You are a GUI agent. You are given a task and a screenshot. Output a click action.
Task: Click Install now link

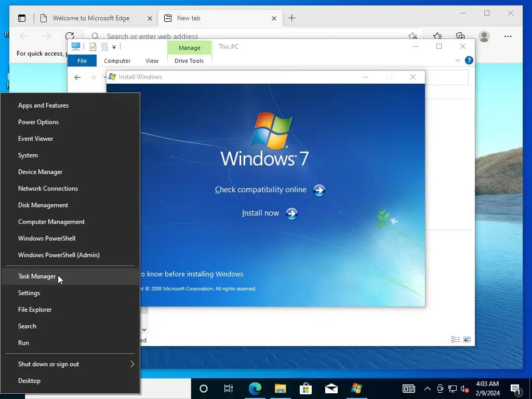click(x=260, y=213)
